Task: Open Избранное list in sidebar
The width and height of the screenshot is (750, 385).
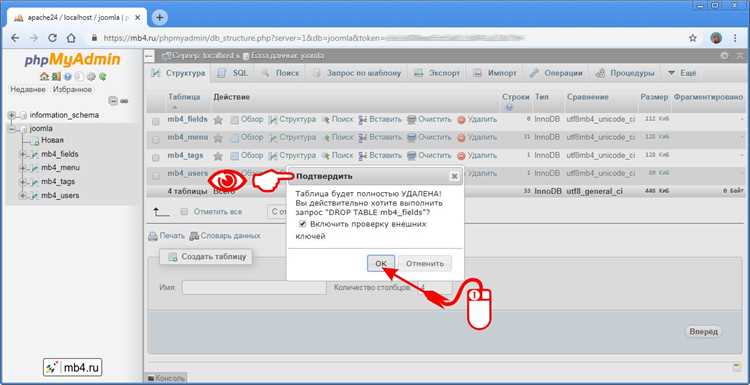Action: [72, 89]
